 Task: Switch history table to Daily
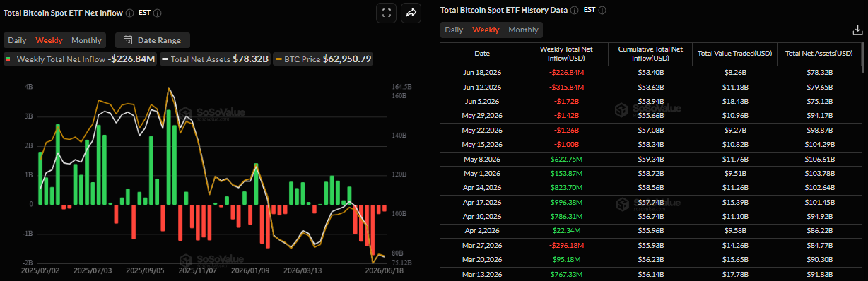click(x=454, y=30)
